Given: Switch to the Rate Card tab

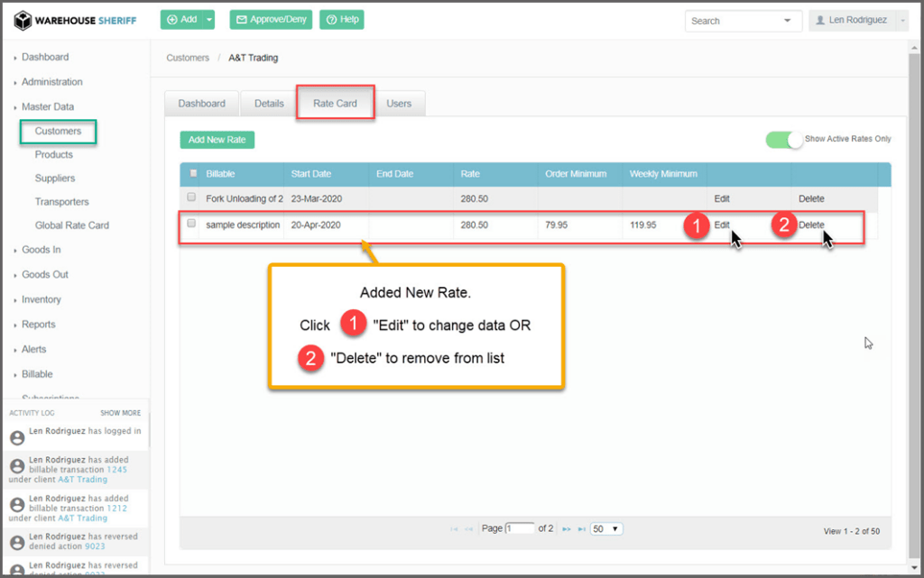Looking at the screenshot, I should click(335, 104).
